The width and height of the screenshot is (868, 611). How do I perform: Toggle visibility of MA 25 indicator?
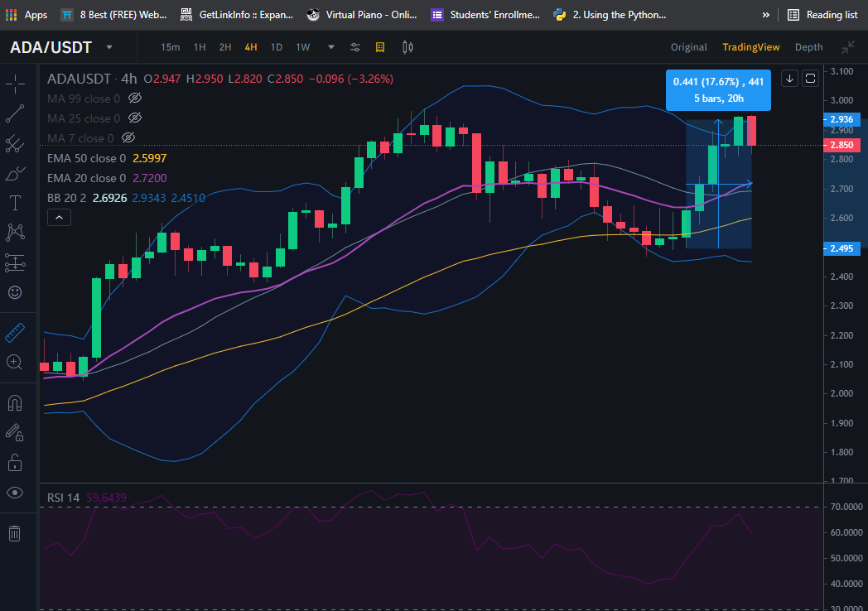click(135, 118)
